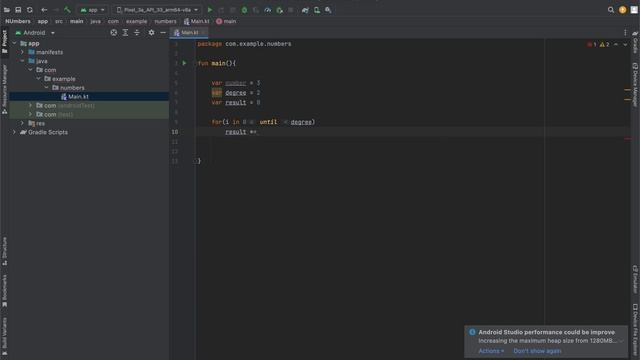Click the Sync/Reload from disk icon
The image size is (640, 360).
point(30,10)
